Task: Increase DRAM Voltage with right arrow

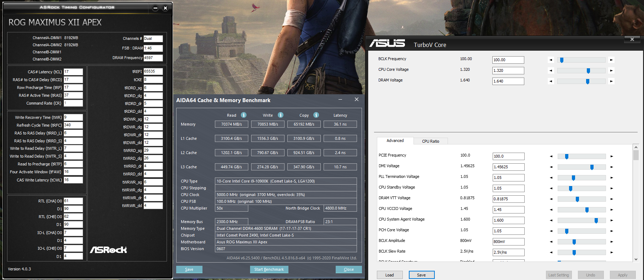Action: tap(611, 81)
